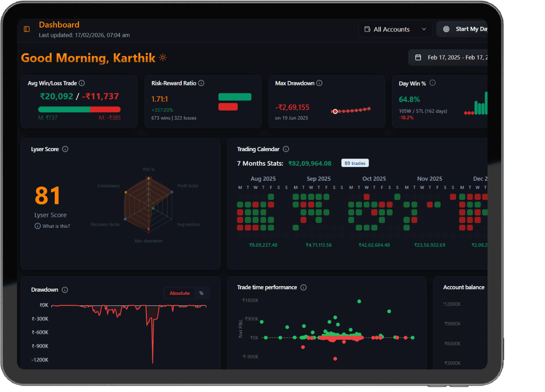The width and height of the screenshot is (545, 392).
Task: Switch drawdown chart to Absolute
Action: coord(179,293)
